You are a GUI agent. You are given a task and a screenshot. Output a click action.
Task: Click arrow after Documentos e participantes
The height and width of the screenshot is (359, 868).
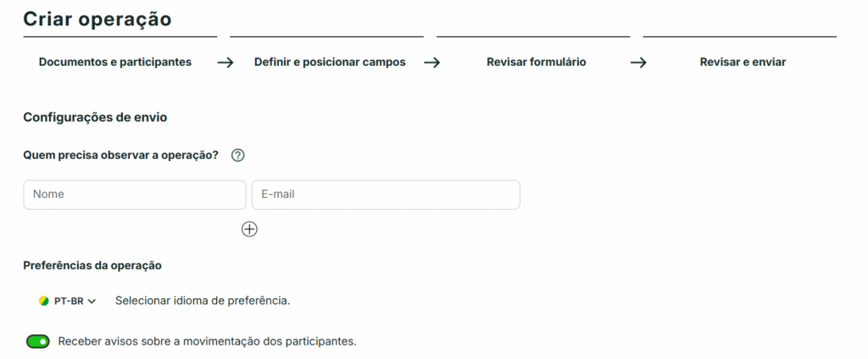[225, 62]
